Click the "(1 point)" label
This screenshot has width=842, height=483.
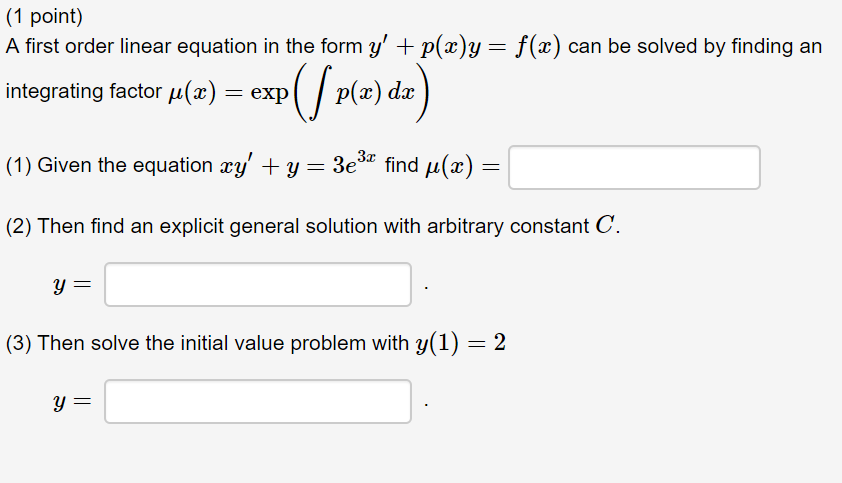tap(44, 17)
